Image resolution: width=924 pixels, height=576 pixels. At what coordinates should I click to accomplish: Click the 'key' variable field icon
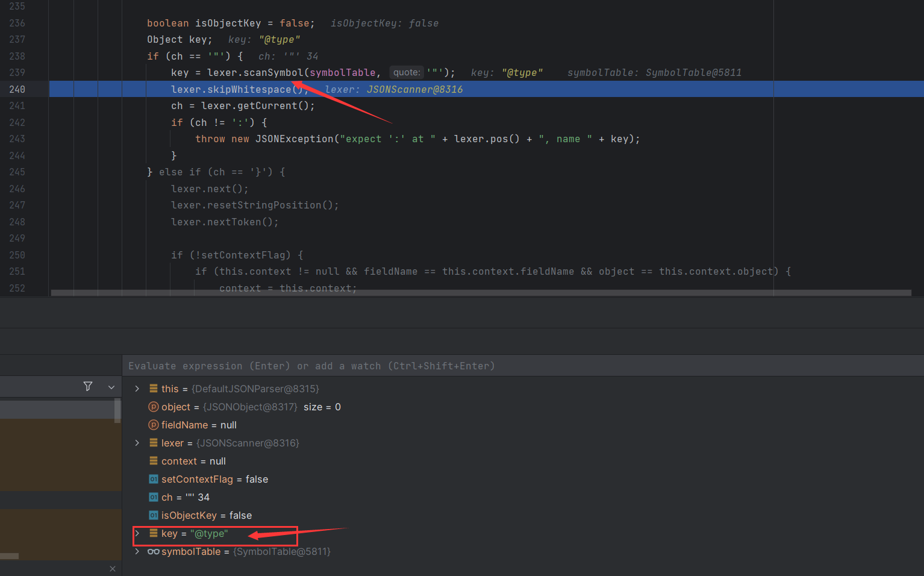point(154,533)
